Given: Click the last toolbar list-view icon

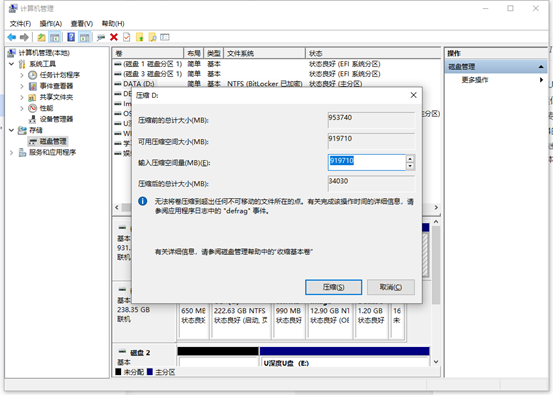Looking at the screenshot, I should (x=165, y=37).
